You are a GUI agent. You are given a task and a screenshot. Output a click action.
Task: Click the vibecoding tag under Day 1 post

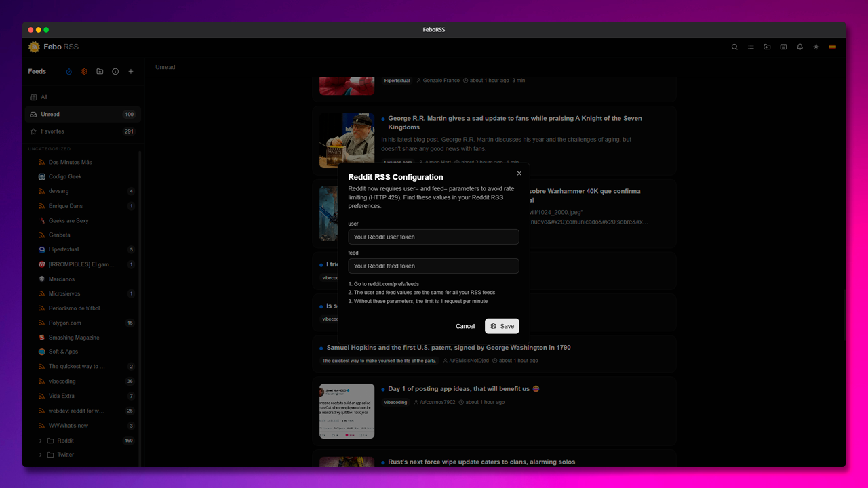(395, 402)
